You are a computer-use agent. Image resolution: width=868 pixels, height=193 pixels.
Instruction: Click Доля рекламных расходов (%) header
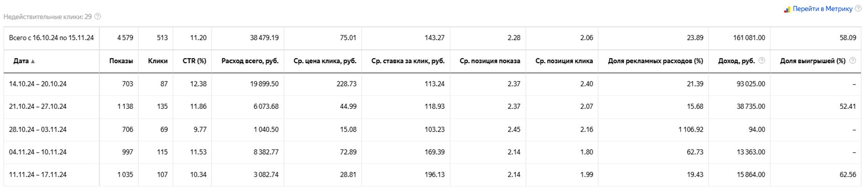655,61
